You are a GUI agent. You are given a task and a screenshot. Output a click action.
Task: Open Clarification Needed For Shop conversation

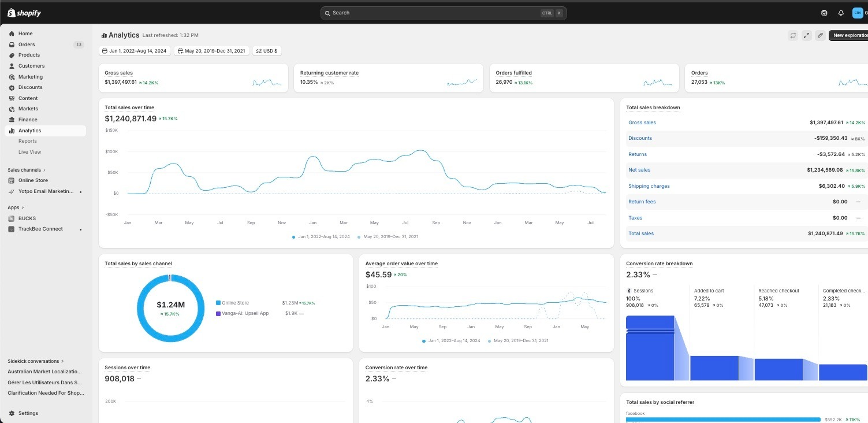(x=46, y=393)
